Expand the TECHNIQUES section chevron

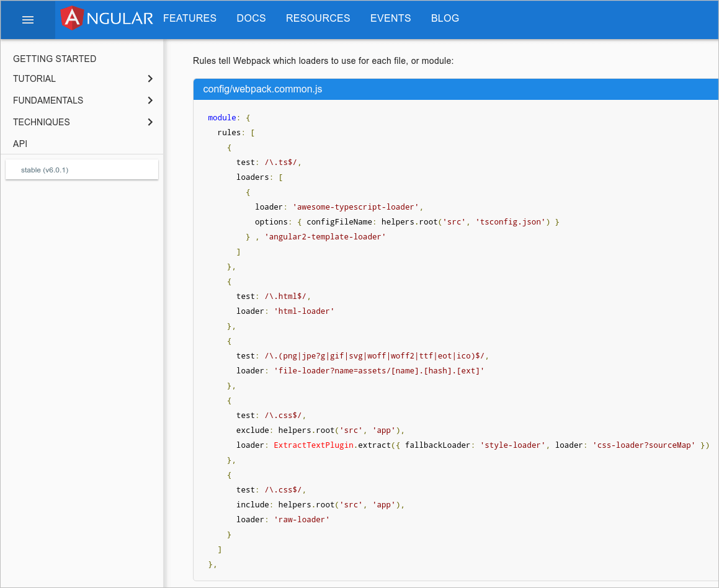tap(150, 122)
